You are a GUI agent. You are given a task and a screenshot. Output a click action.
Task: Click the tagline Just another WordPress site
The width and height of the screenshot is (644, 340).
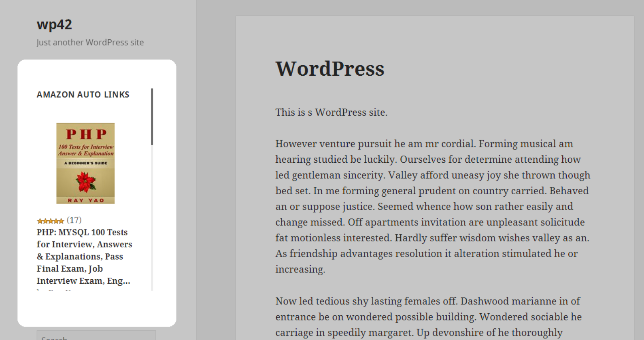90,42
